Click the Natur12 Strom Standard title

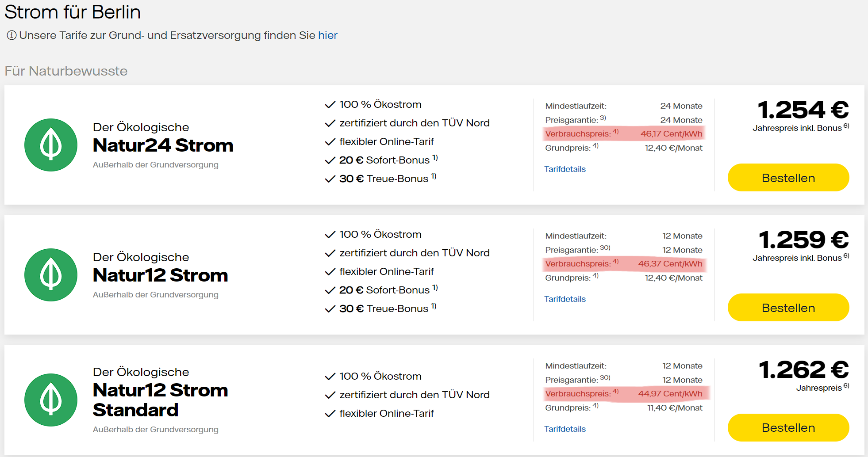[160, 400]
